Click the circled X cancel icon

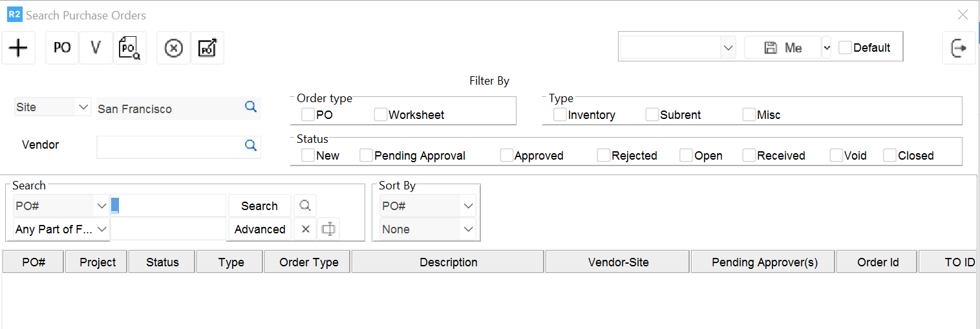coord(173,48)
